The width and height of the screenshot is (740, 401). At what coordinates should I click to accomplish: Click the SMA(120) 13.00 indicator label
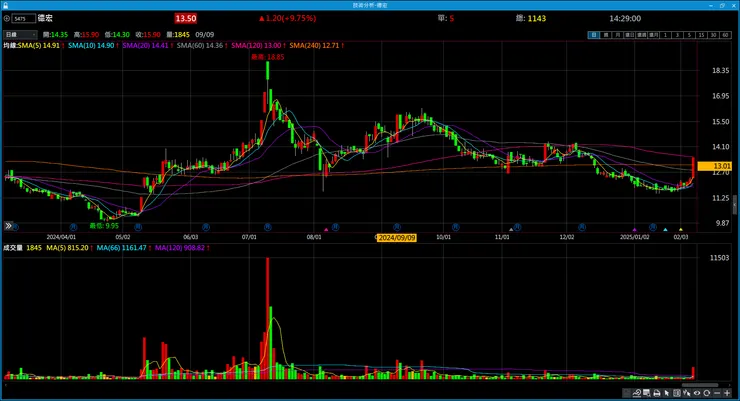[256, 45]
